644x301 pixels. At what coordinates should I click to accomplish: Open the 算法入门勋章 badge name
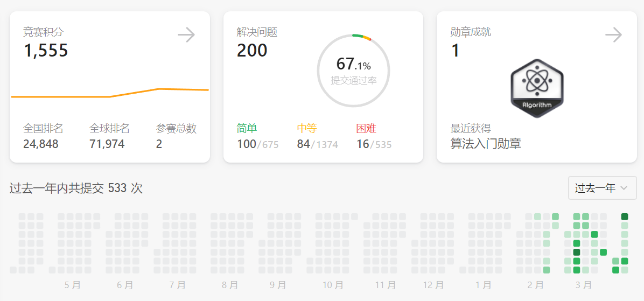(x=486, y=144)
